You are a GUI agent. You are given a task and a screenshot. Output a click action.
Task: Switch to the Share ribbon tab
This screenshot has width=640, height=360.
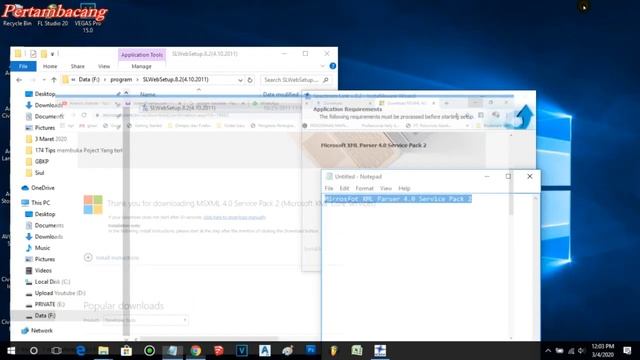click(x=78, y=66)
